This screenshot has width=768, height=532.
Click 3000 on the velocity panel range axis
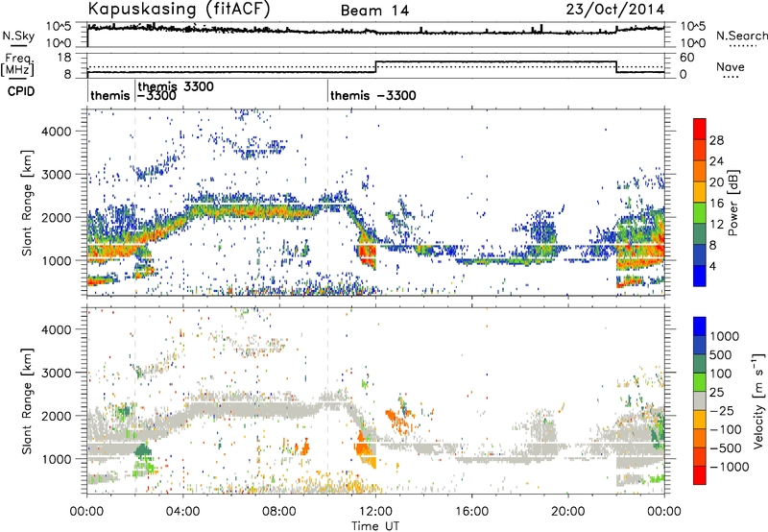(x=56, y=373)
